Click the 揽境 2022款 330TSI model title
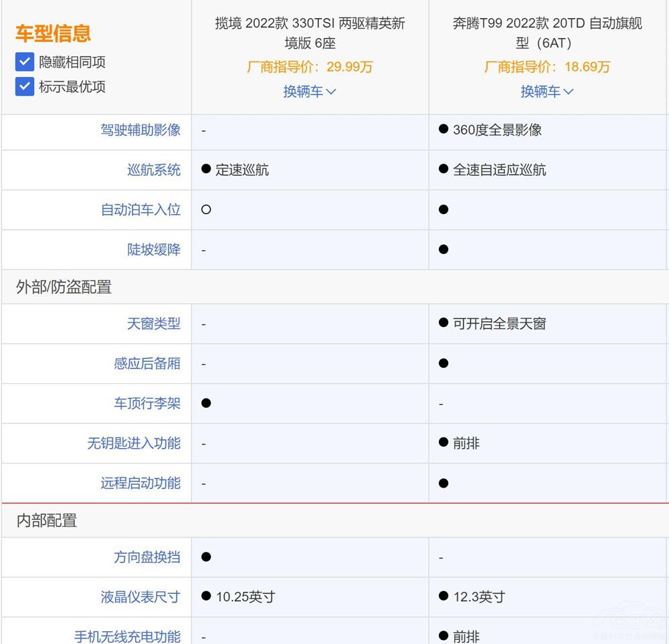Viewport: 669px width, 644px height. pos(310,33)
